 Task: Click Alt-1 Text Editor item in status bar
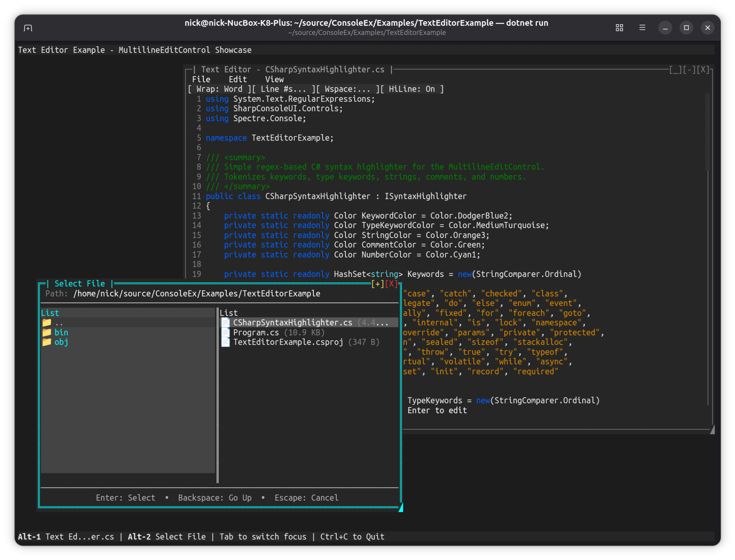point(66,536)
